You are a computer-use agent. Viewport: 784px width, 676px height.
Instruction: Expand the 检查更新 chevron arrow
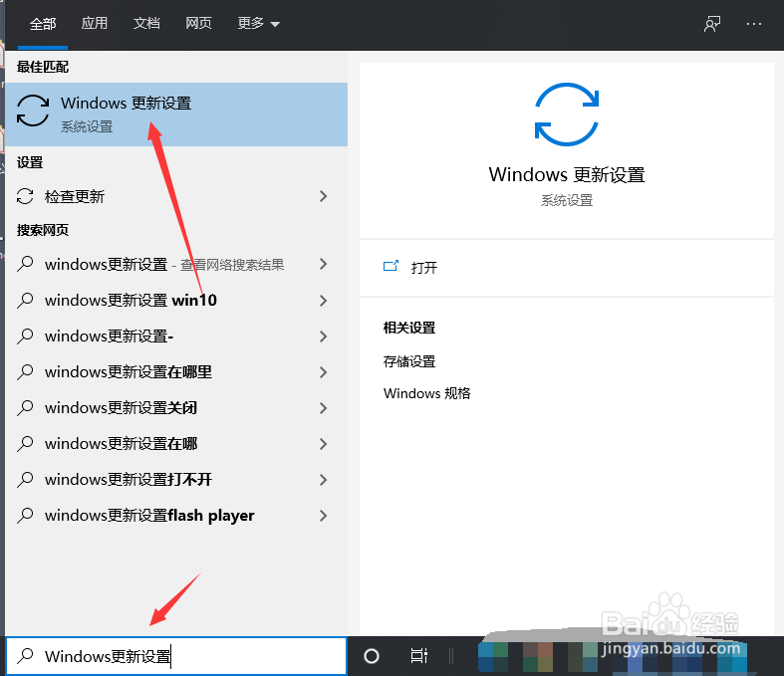coord(324,196)
